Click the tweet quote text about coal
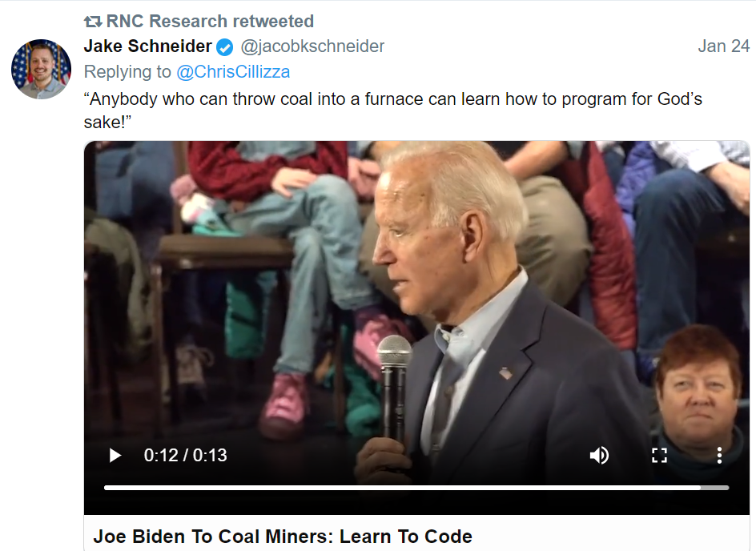Viewport: 756px width, 551px height. (x=393, y=111)
